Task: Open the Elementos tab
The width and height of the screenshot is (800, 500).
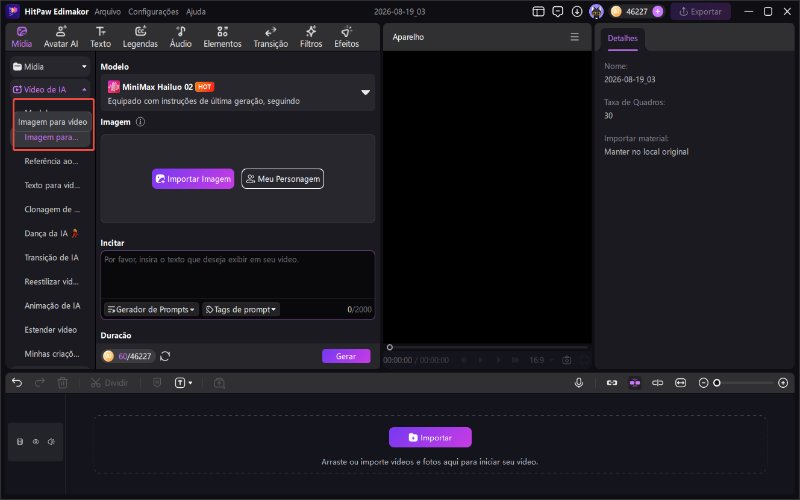Action: pos(222,37)
